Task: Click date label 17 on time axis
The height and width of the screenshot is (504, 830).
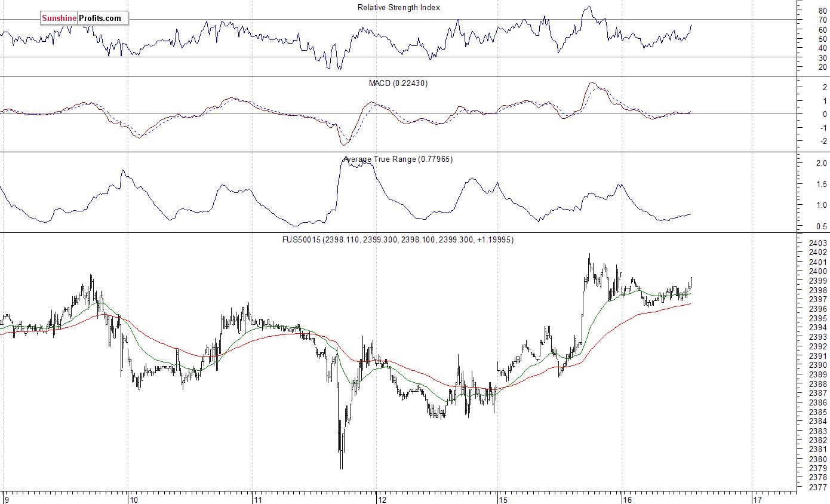Action: pyautogui.click(x=757, y=499)
